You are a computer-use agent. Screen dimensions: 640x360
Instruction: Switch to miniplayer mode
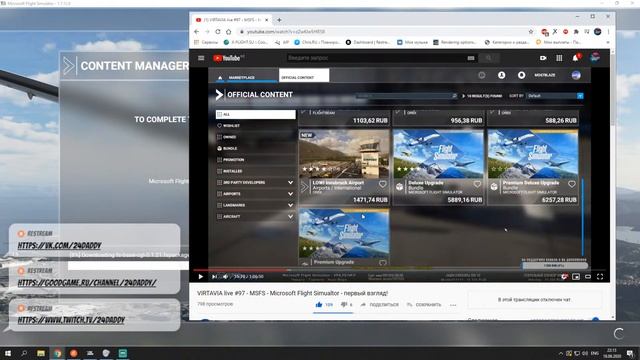(576, 276)
